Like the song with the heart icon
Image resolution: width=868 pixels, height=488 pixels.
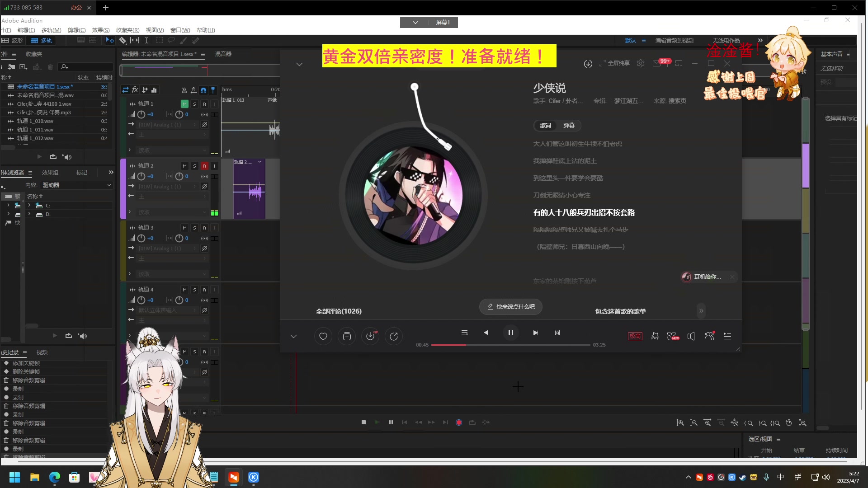[323, 336]
